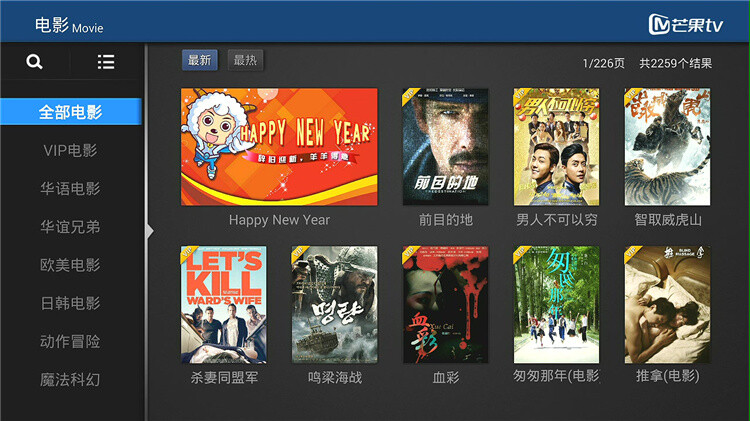This screenshot has height=421, width=750.
Task: Select 魔法科幻 category
Action: (71, 380)
